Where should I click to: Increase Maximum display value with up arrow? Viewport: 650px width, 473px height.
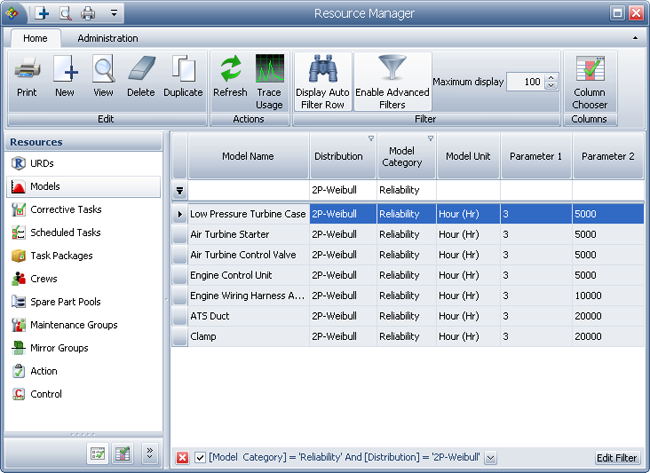(550, 78)
